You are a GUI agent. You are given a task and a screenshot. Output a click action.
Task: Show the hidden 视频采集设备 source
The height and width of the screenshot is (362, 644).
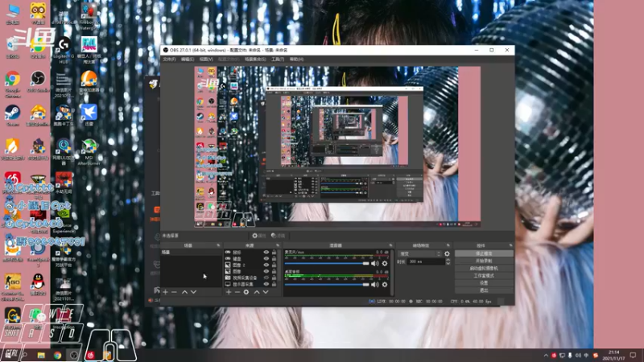click(x=266, y=278)
